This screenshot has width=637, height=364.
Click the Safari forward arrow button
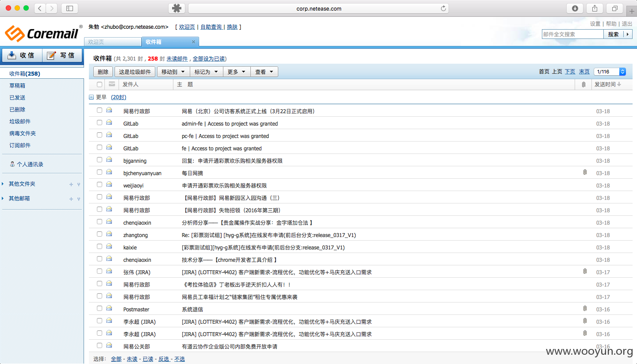point(52,8)
